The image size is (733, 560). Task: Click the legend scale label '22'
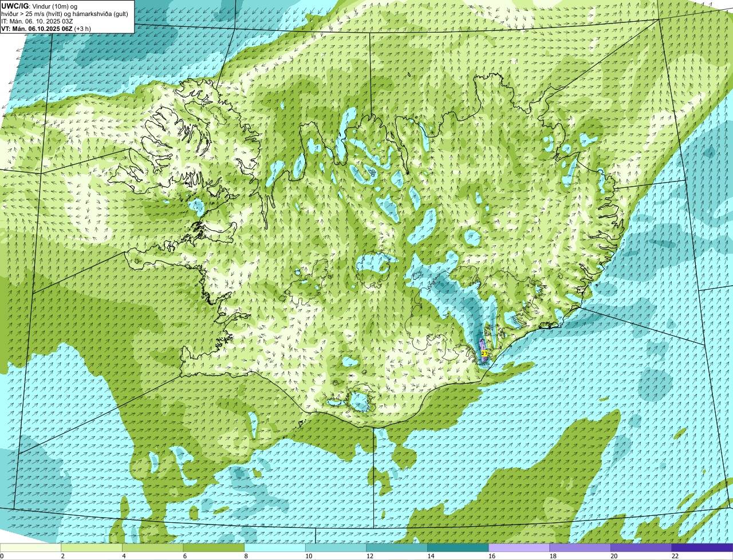[x=675, y=556]
